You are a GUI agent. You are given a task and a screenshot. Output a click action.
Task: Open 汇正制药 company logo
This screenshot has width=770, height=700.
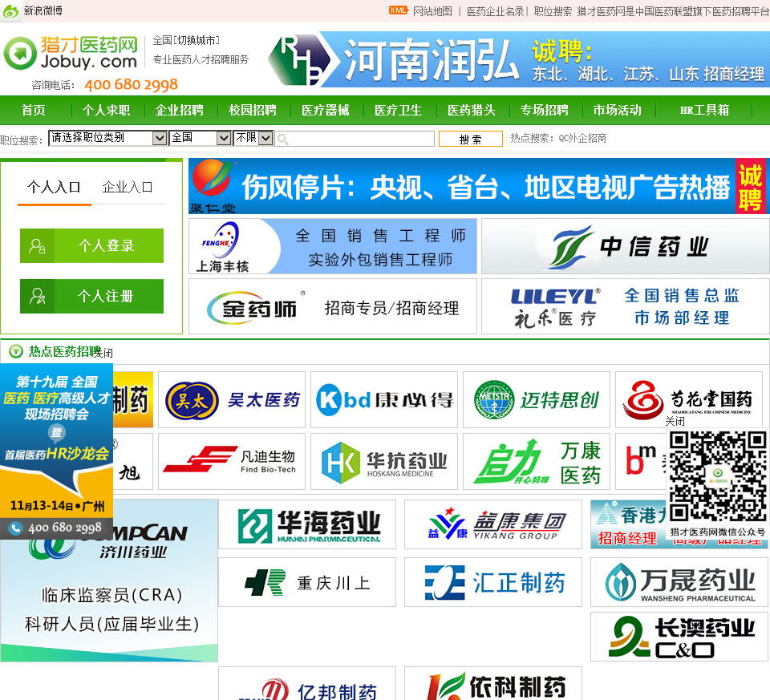click(493, 582)
